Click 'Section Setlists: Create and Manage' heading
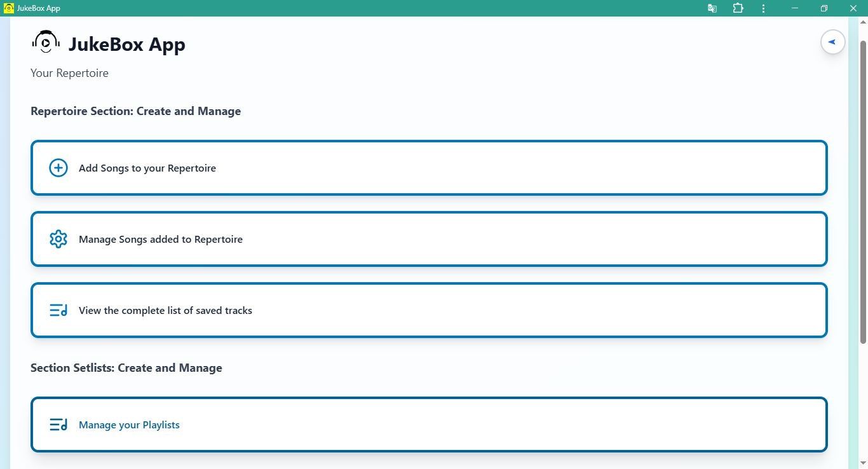Viewport: 868px width, 469px height. [126, 368]
